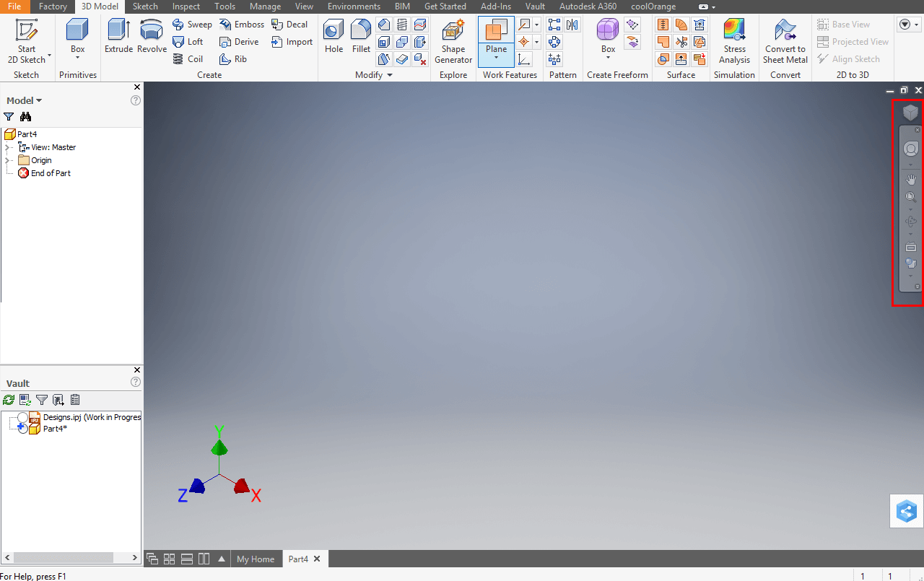924x581 pixels.
Task: Select the Extrude tool
Action: pos(118,36)
